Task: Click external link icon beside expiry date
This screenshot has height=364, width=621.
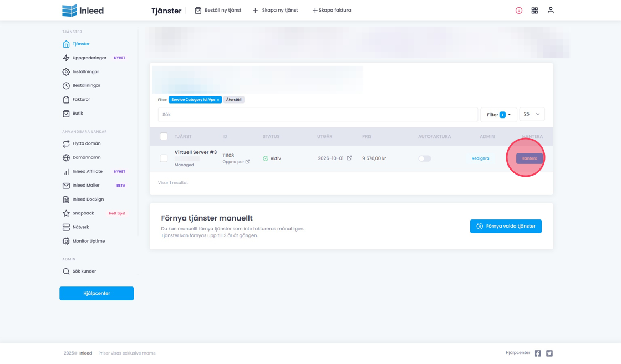Action: [x=349, y=158]
